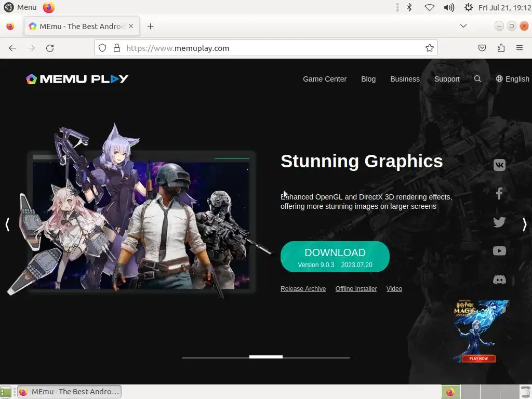The image size is (532, 399).
Task: Select the MEmu browser tab
Action: [82, 26]
